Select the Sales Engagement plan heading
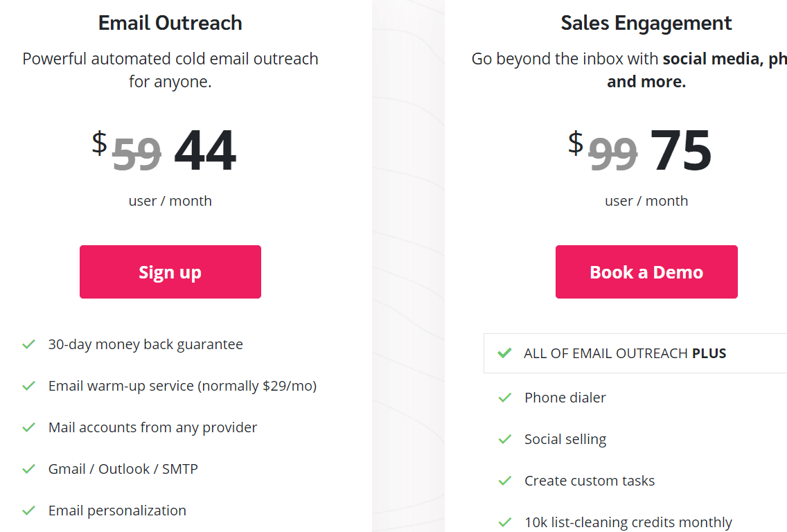The width and height of the screenshot is (787, 532). coord(646,23)
